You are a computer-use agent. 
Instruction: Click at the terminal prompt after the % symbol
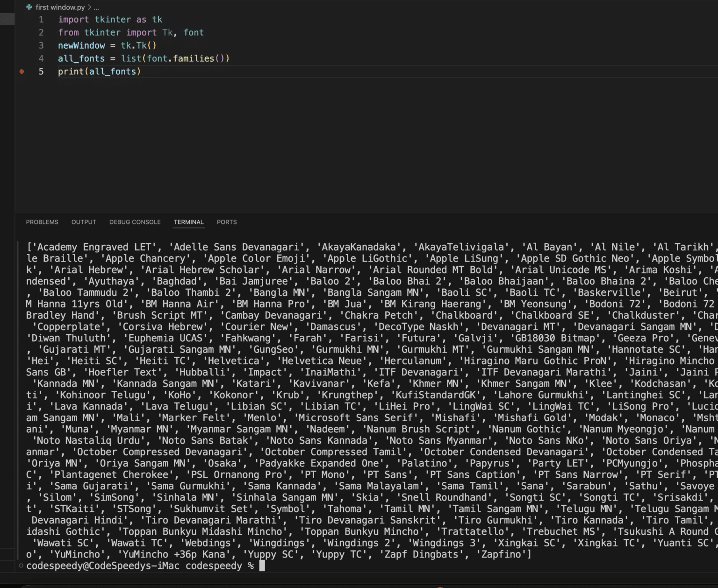[x=262, y=566]
